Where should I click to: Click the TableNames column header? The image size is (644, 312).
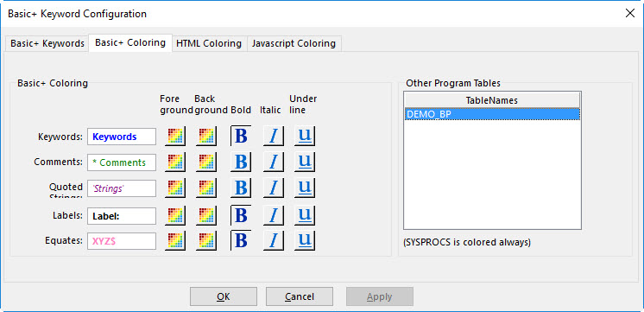click(492, 100)
